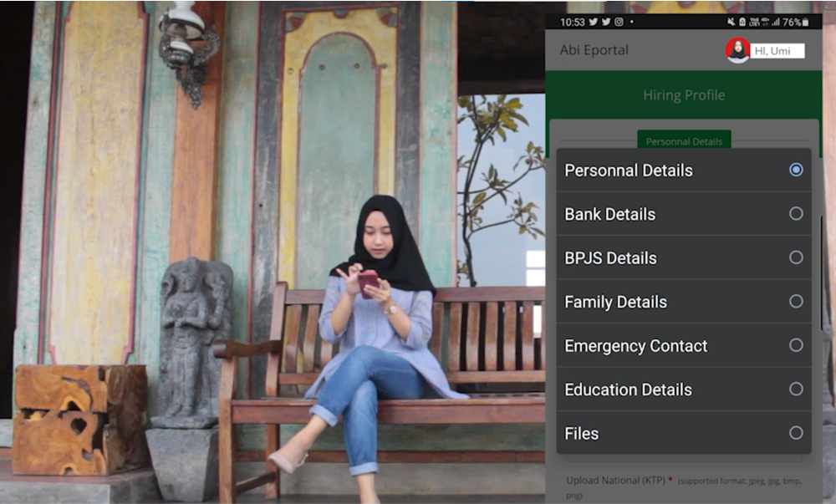This screenshot has width=836, height=504.
Task: Select the Family Details radio button
Action: point(796,302)
